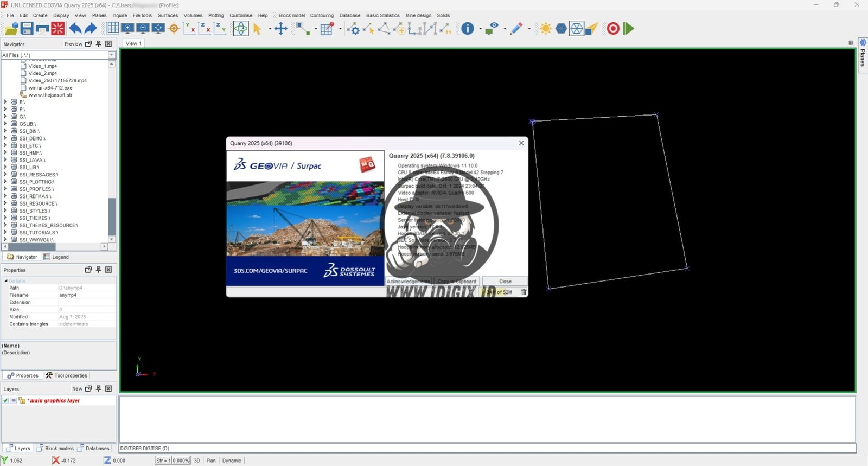Expand the SSI_TUTORIALS: tree node
Screen dimensions: 868x466
point(5,232)
